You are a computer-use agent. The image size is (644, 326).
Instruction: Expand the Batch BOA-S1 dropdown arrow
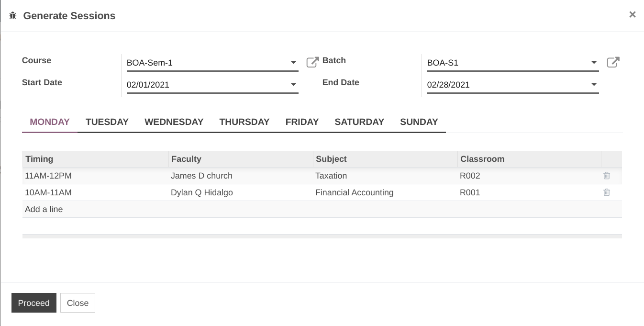pyautogui.click(x=594, y=63)
